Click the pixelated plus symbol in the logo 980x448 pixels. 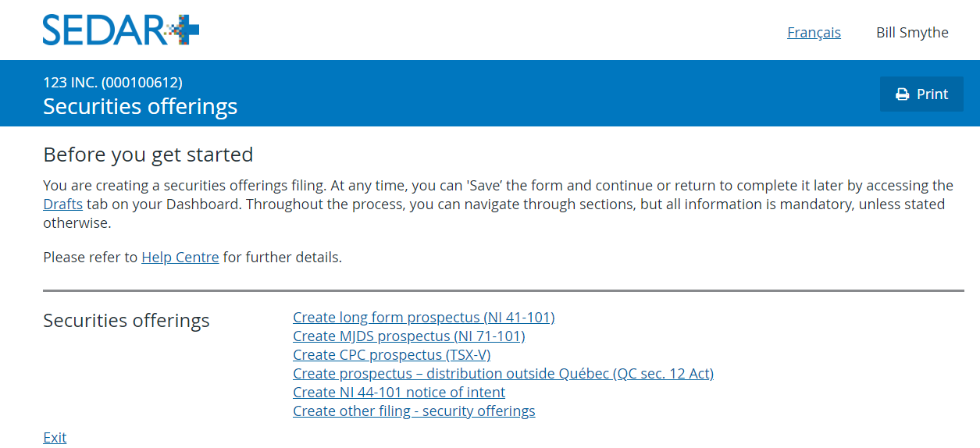[184, 30]
